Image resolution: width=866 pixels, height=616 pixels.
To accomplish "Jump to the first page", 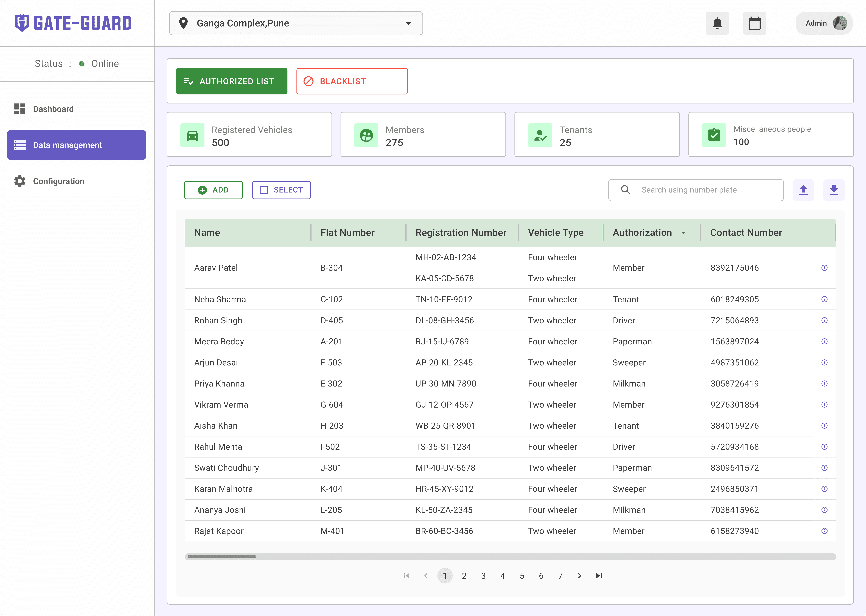I will (x=406, y=576).
